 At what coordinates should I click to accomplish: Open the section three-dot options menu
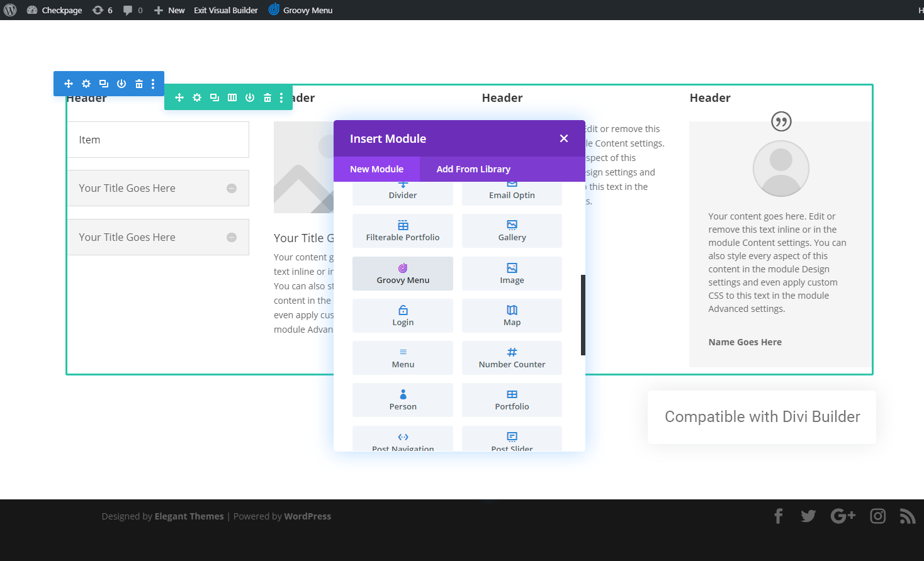click(153, 83)
